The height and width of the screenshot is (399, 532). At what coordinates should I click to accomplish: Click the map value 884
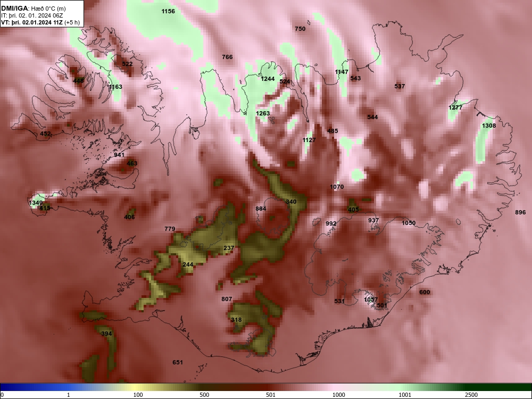pos(261,209)
